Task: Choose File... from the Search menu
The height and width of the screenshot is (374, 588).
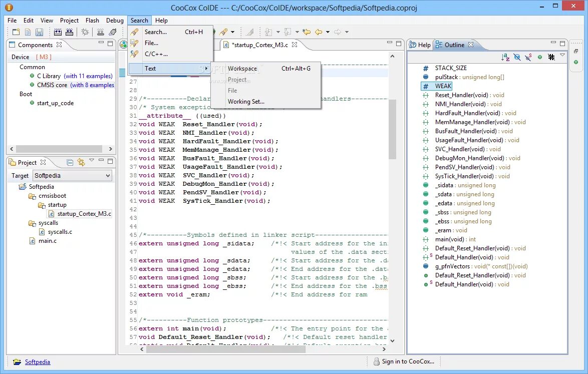Action: point(170,43)
